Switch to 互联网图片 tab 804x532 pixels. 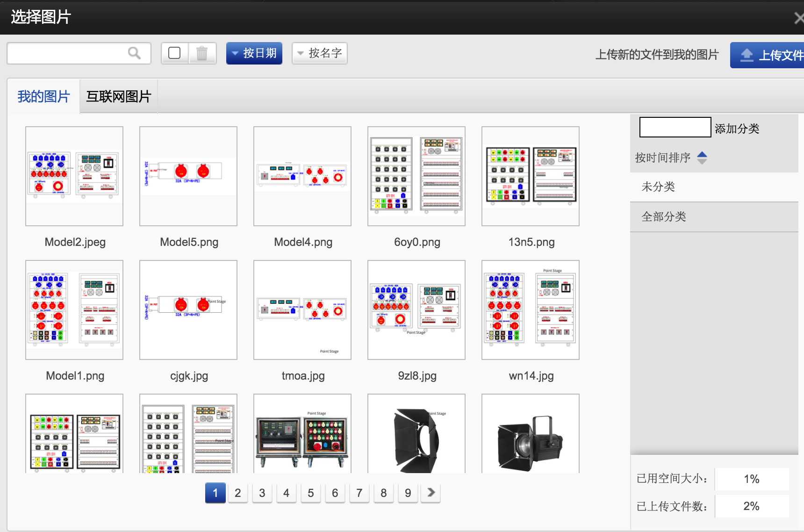pyautogui.click(x=119, y=96)
